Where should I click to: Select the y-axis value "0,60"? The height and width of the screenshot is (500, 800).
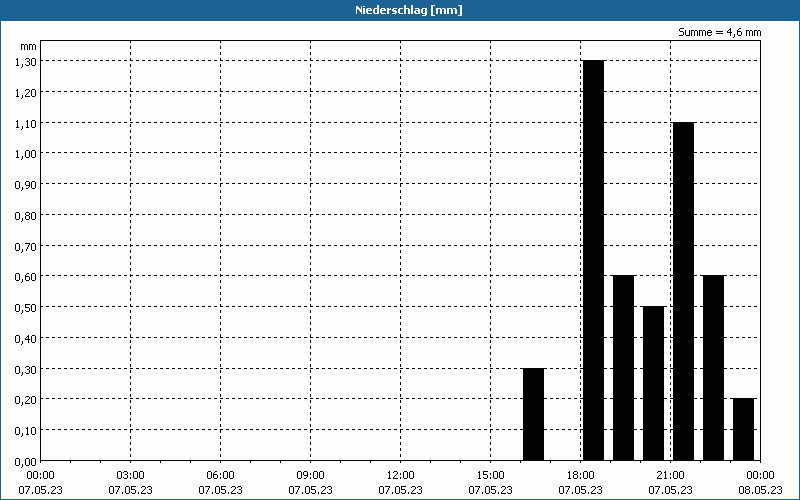coord(26,277)
